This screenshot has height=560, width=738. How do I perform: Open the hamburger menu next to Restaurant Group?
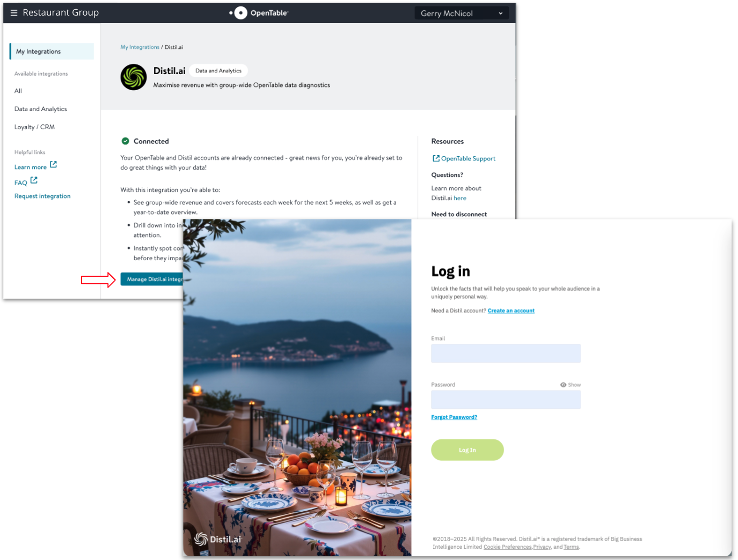(14, 13)
